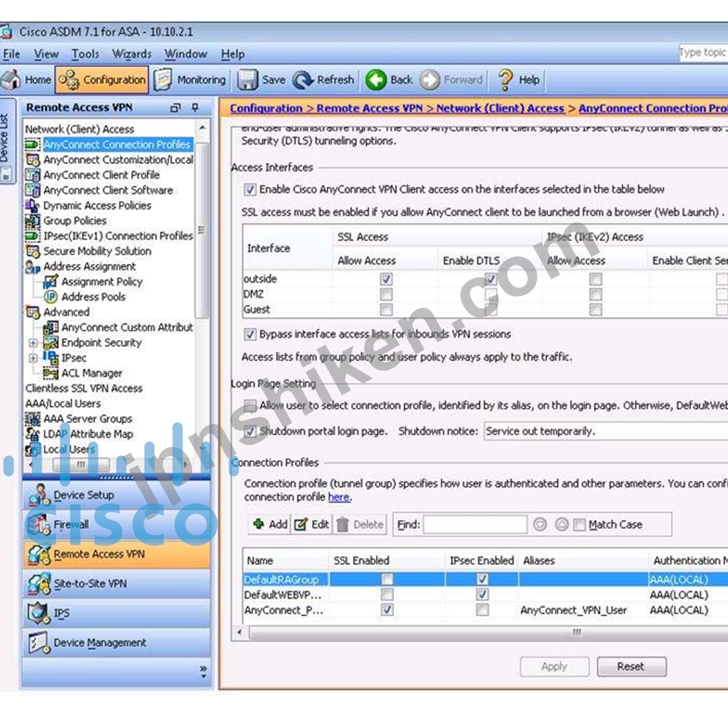Open Assignment Policy icon
Image resolution: width=728 pixels, height=718 pixels.
(51, 282)
